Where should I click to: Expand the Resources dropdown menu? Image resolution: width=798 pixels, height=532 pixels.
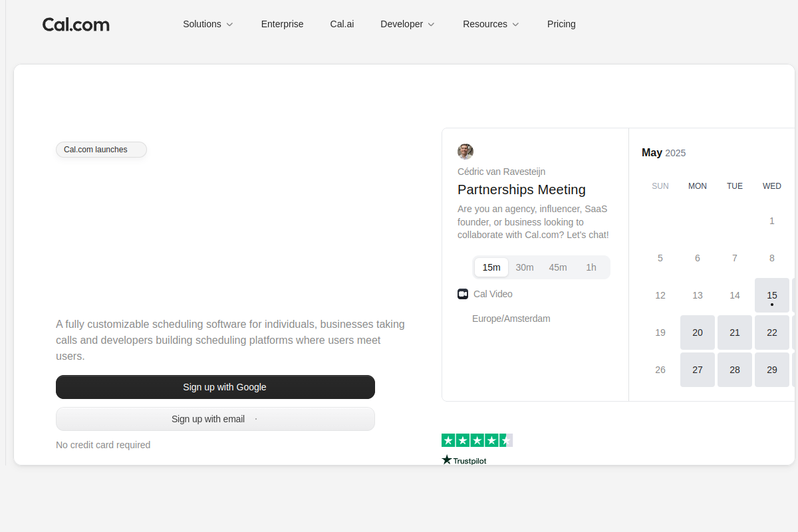tap(491, 24)
